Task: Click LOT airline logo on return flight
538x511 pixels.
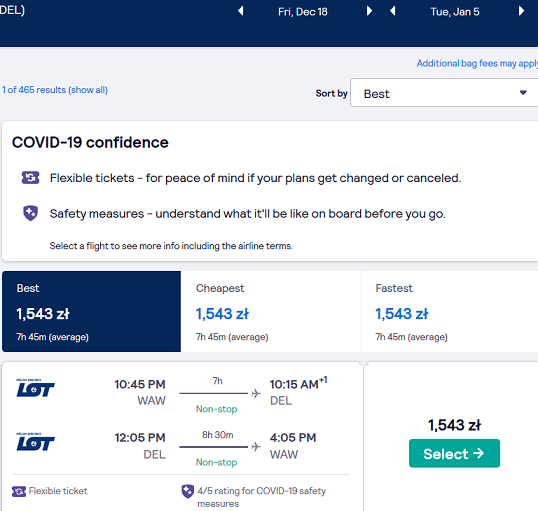Action: (35, 442)
